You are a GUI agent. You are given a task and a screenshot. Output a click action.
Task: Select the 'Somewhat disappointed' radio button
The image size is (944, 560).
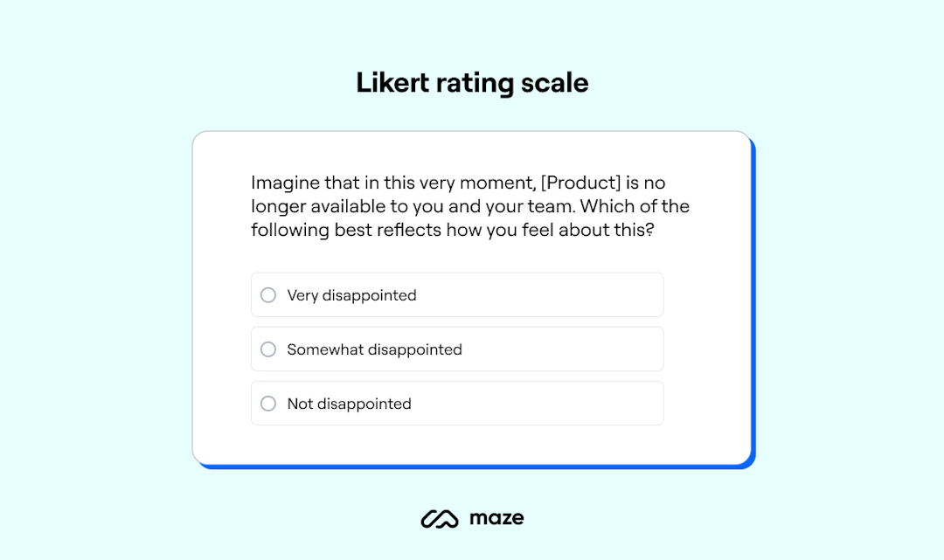point(267,349)
